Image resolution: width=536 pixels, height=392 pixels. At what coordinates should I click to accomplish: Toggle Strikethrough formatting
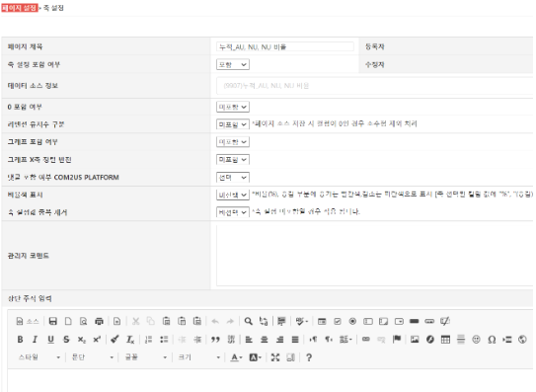66,340
